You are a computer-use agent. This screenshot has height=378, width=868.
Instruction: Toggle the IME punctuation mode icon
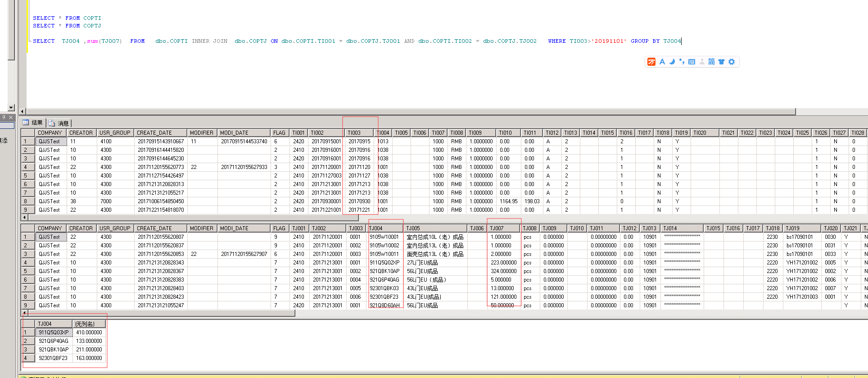tap(682, 62)
